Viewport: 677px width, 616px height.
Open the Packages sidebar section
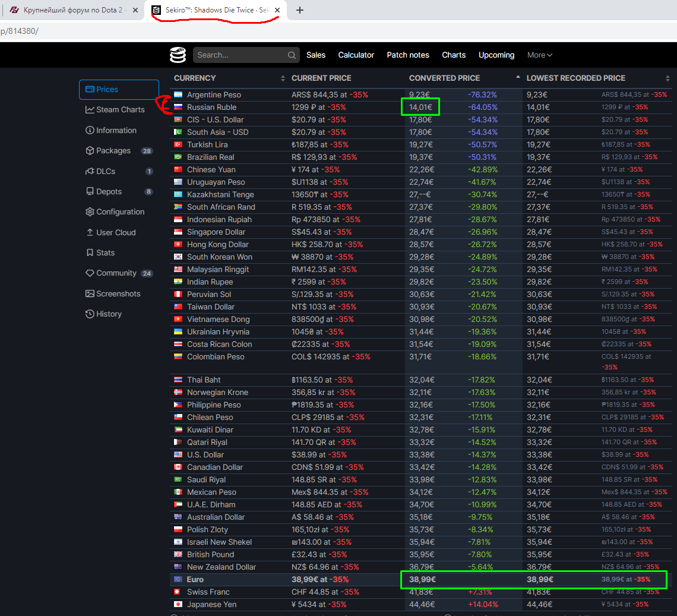coord(113,151)
